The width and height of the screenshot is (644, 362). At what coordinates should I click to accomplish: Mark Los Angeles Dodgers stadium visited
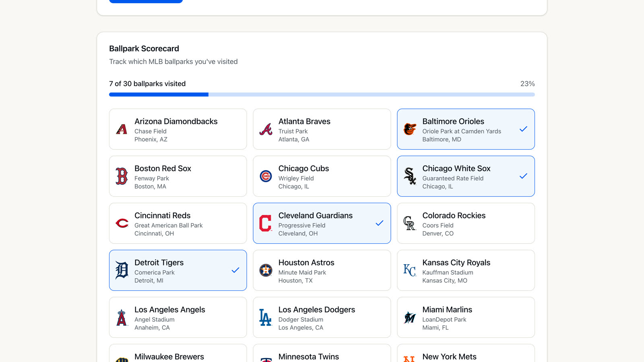click(x=322, y=317)
